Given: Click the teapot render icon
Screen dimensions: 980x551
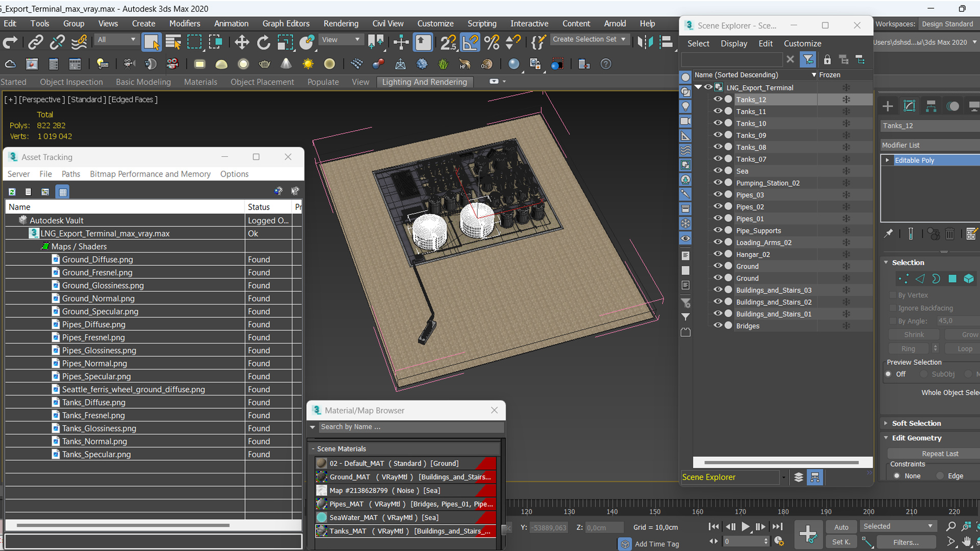Looking at the screenshot, I should pyautogui.click(x=264, y=64).
